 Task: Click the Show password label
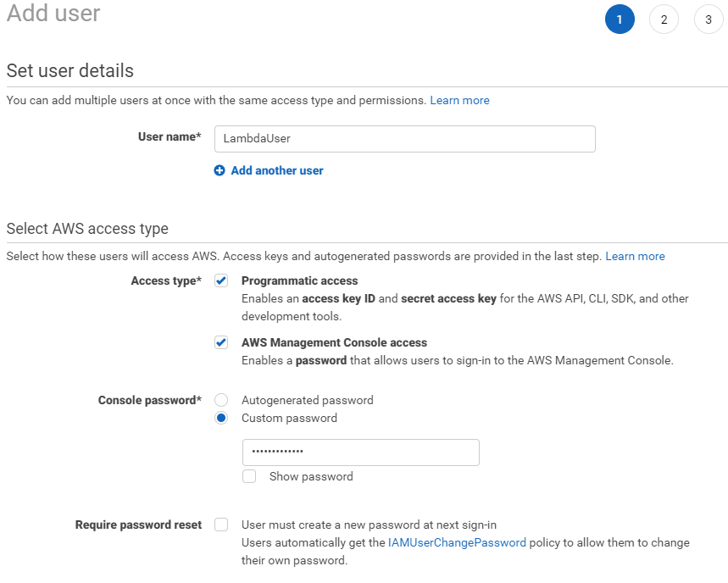pos(311,476)
